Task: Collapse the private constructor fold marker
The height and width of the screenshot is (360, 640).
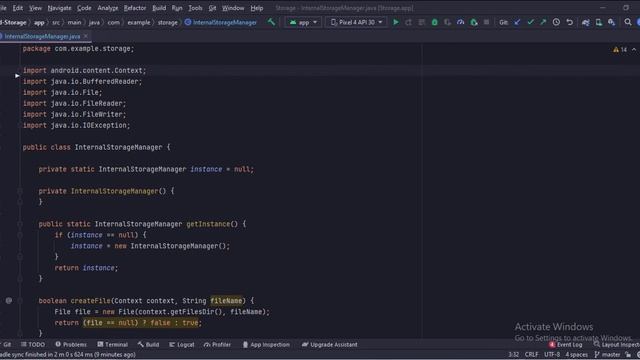Action: [x=20, y=191]
